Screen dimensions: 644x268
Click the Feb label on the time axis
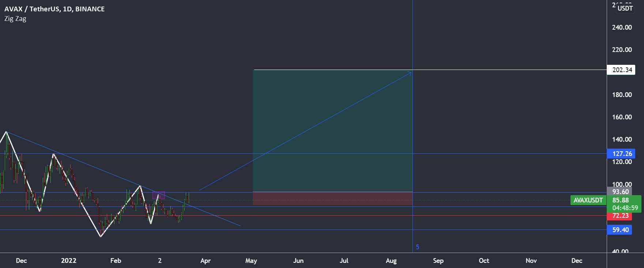click(x=116, y=261)
